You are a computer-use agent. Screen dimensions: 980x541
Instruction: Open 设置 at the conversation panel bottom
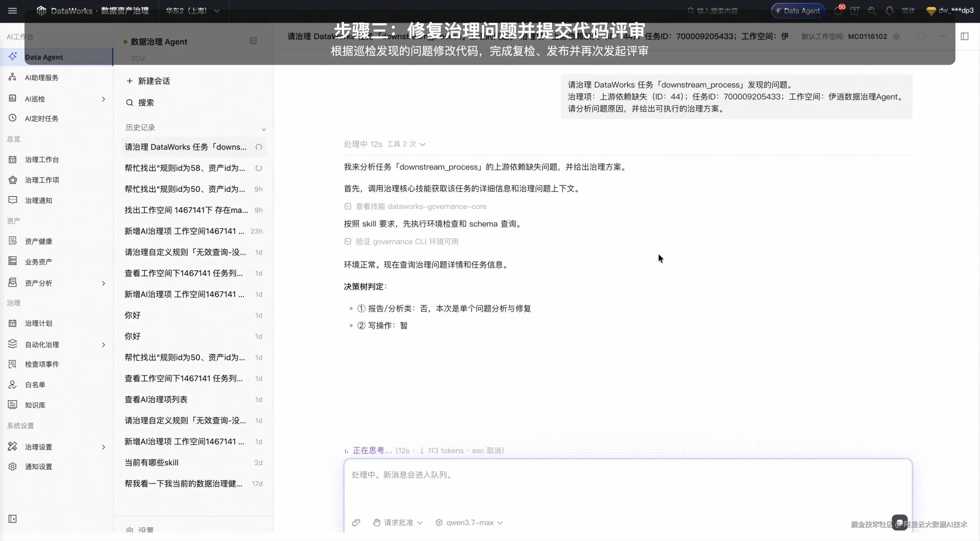140,530
